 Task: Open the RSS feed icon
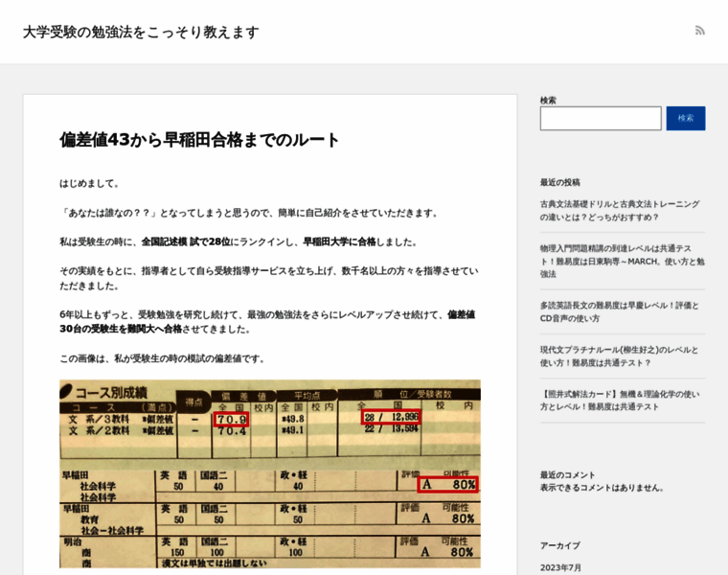[699, 31]
